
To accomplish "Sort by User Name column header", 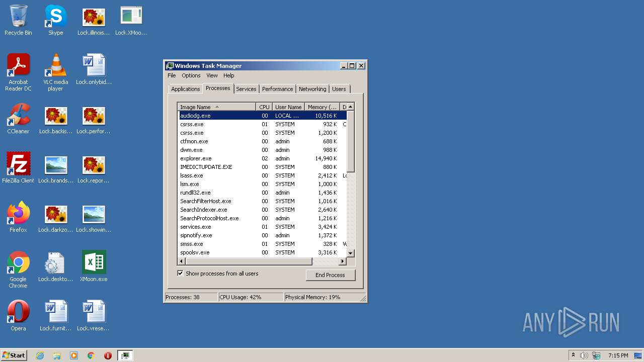I will click(x=288, y=107).
